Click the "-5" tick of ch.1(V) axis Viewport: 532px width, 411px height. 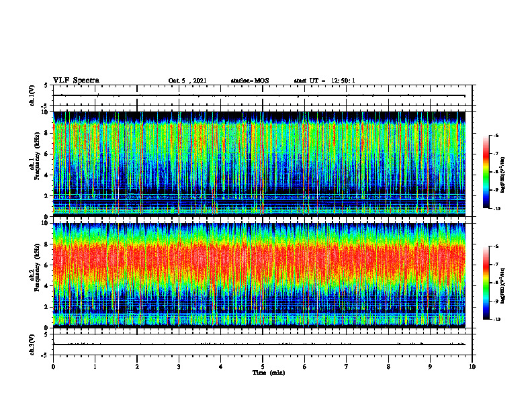[45, 106]
